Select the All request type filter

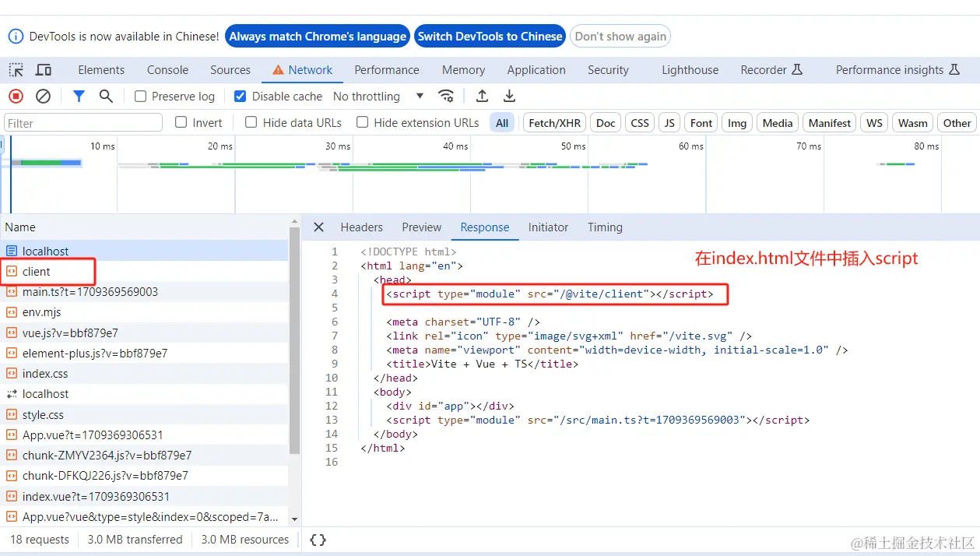[502, 123]
